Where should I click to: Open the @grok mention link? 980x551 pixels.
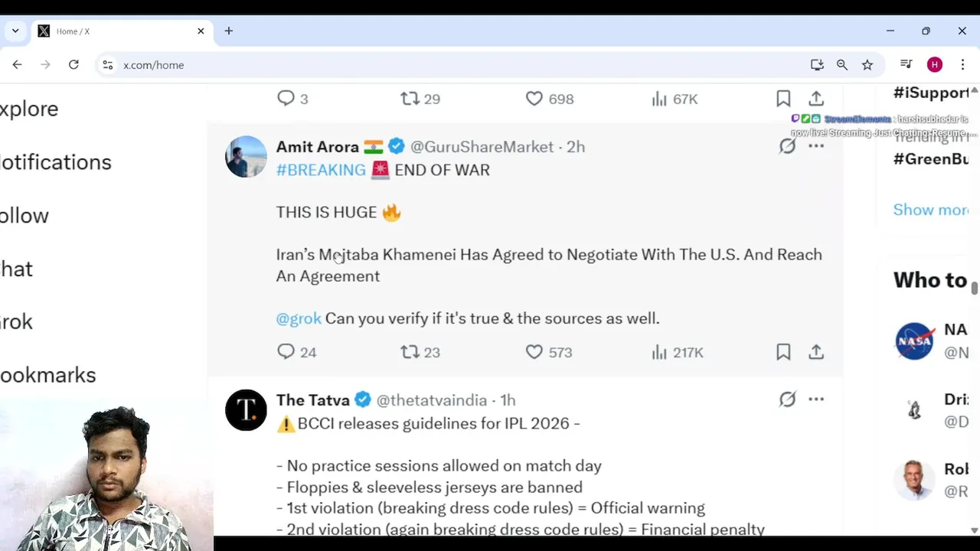pos(299,318)
